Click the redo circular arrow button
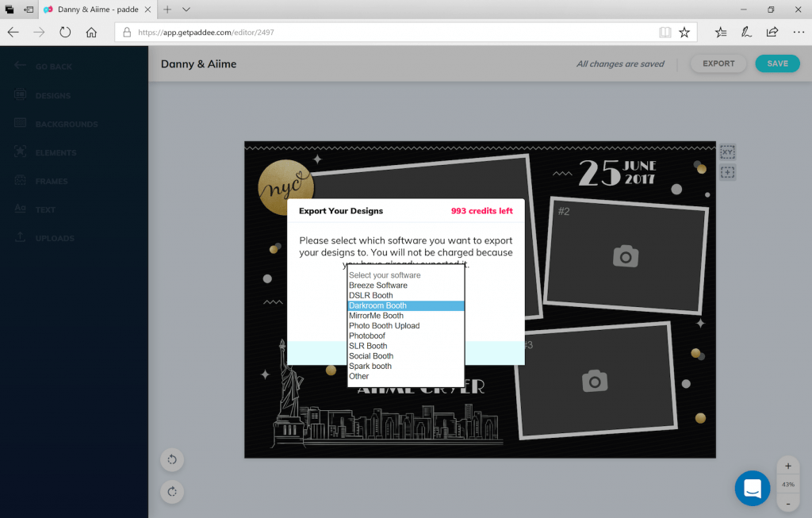This screenshot has height=518, width=812. 172,492
